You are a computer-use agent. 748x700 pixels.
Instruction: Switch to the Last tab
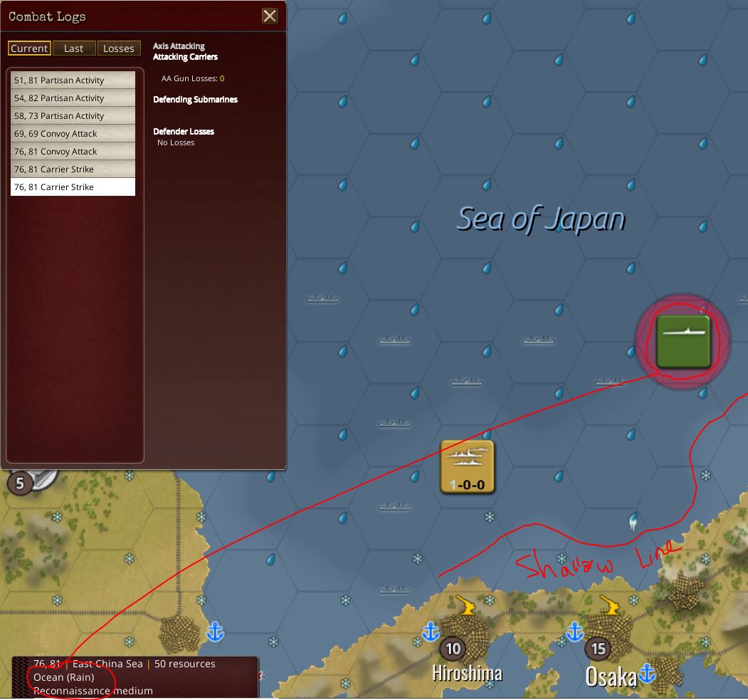click(x=73, y=48)
